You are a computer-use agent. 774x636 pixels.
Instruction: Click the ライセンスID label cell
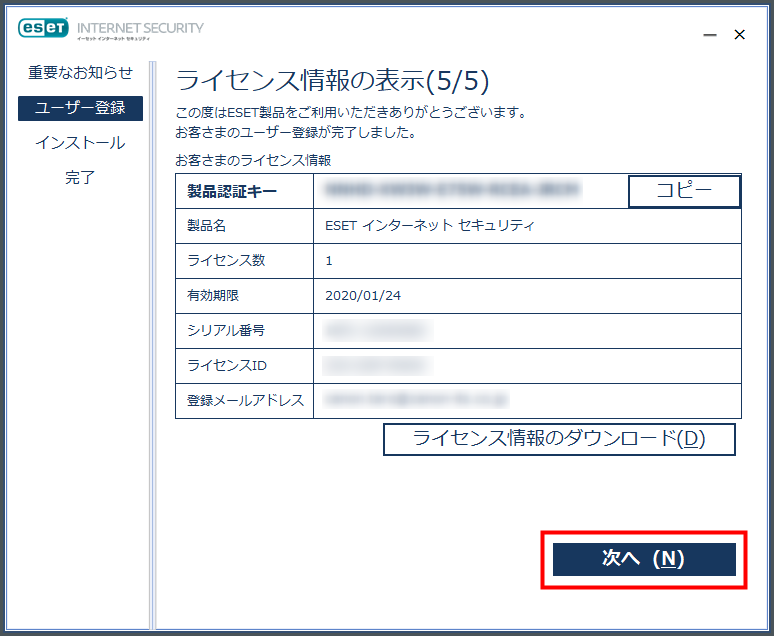click(x=244, y=366)
